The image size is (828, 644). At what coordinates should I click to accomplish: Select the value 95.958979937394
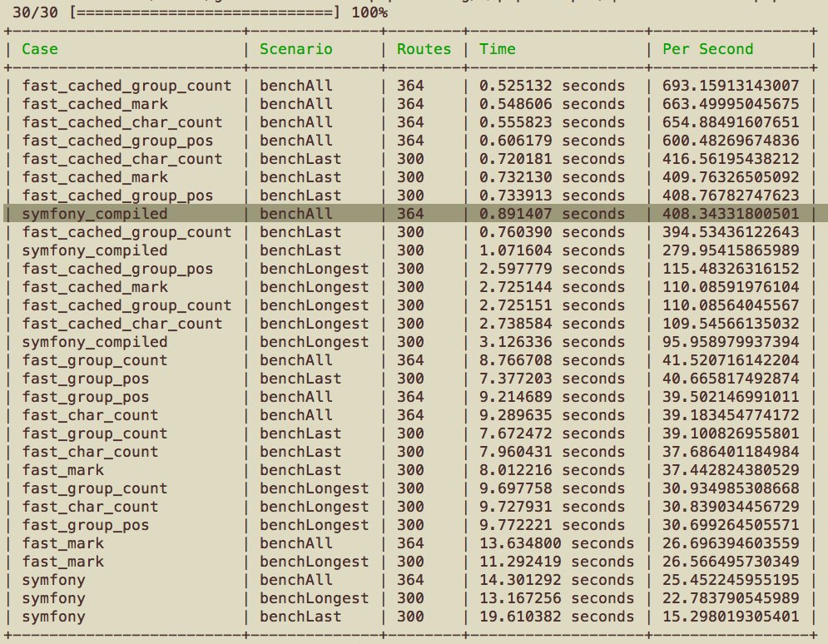(731, 342)
